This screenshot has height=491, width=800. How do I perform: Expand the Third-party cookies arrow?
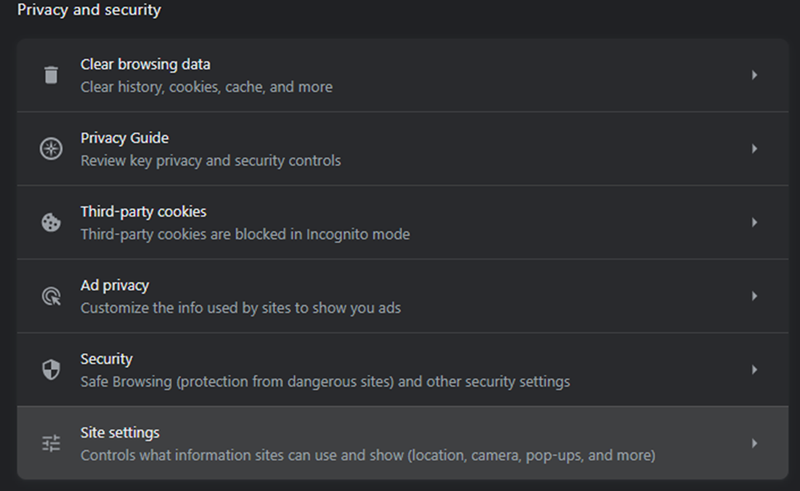[754, 223]
